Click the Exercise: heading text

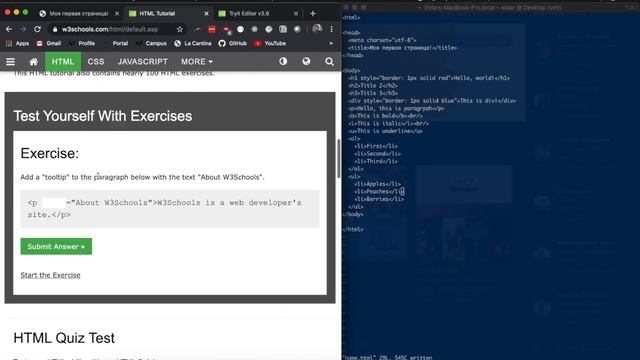(x=49, y=153)
